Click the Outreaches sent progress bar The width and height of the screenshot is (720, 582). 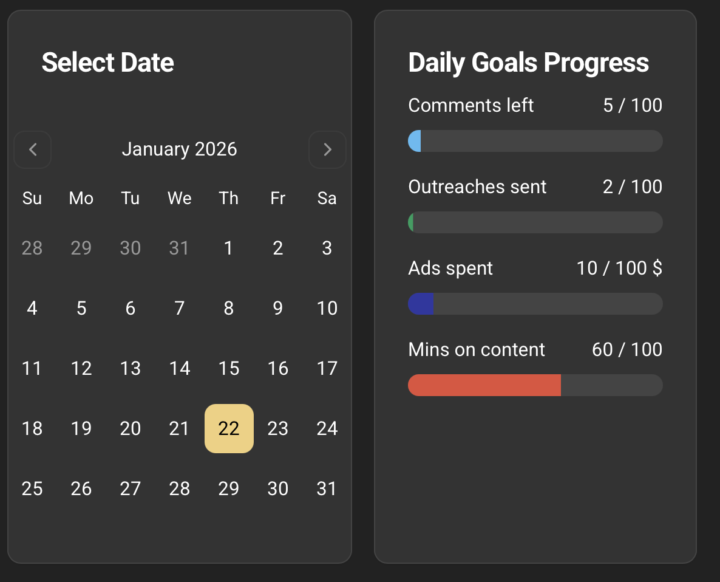535,222
